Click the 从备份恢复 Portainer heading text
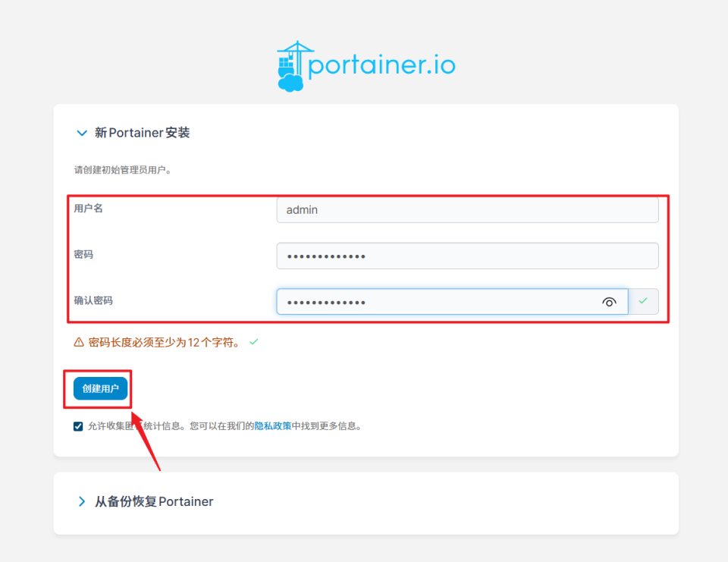The height and width of the screenshot is (562, 728). click(154, 501)
